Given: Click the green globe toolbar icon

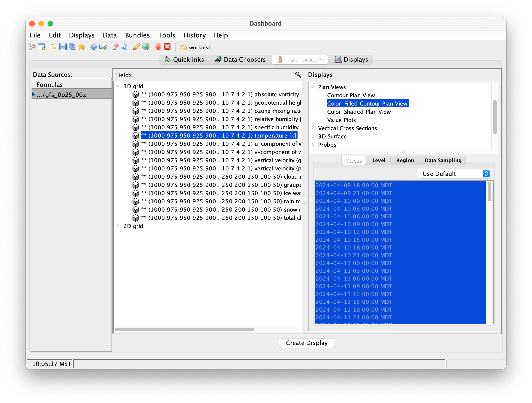Looking at the screenshot, I should click(146, 47).
